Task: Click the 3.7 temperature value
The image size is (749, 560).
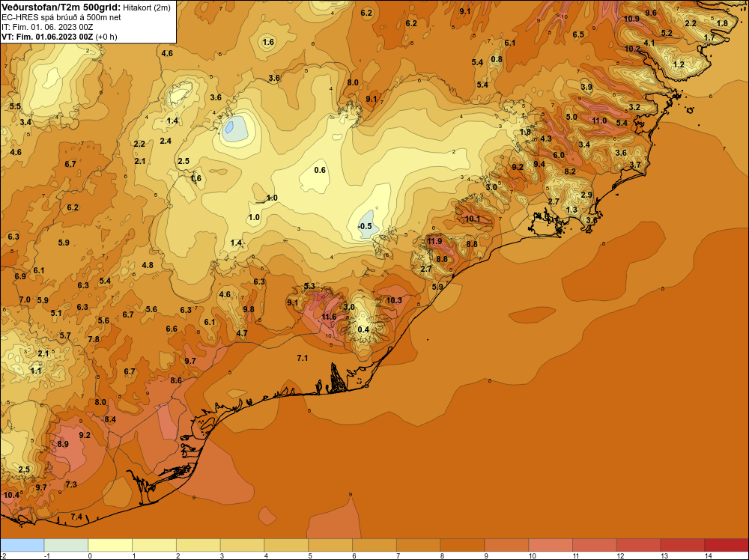Action: [635, 165]
